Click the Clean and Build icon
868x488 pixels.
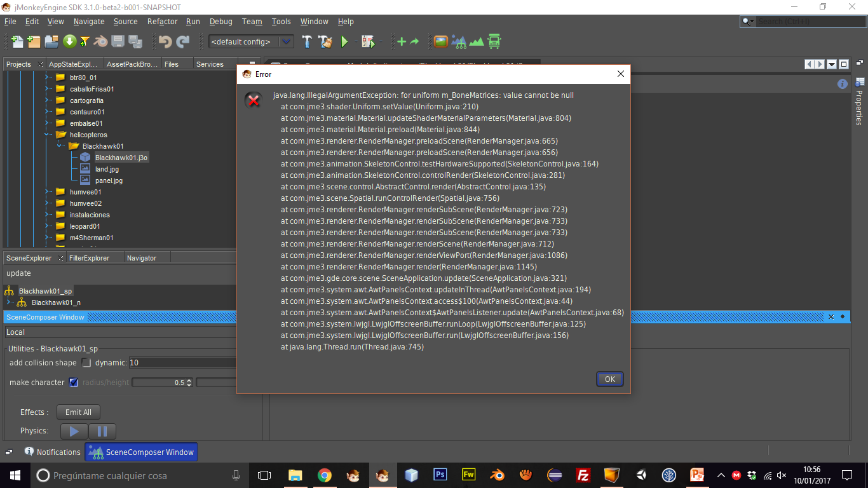[326, 41]
